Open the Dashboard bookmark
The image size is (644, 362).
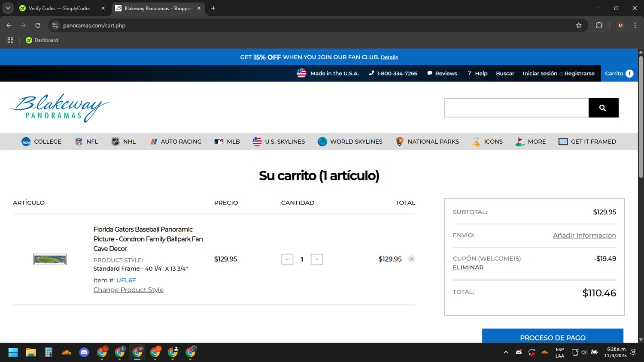click(42, 40)
